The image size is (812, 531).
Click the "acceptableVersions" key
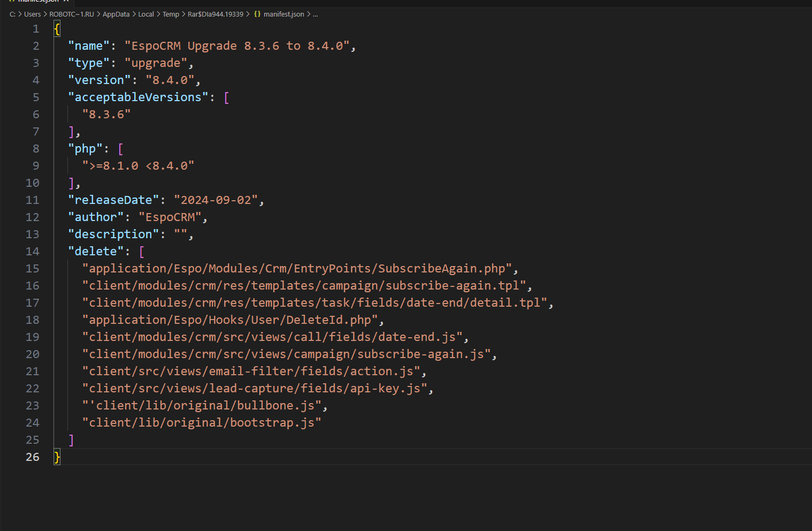point(138,97)
